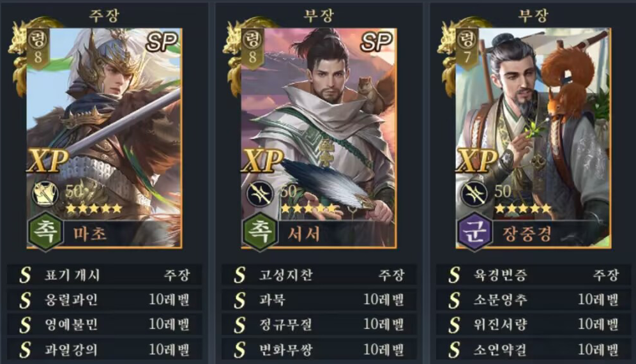
Task: Open the 마초 hero card portrait
Action: (104, 138)
